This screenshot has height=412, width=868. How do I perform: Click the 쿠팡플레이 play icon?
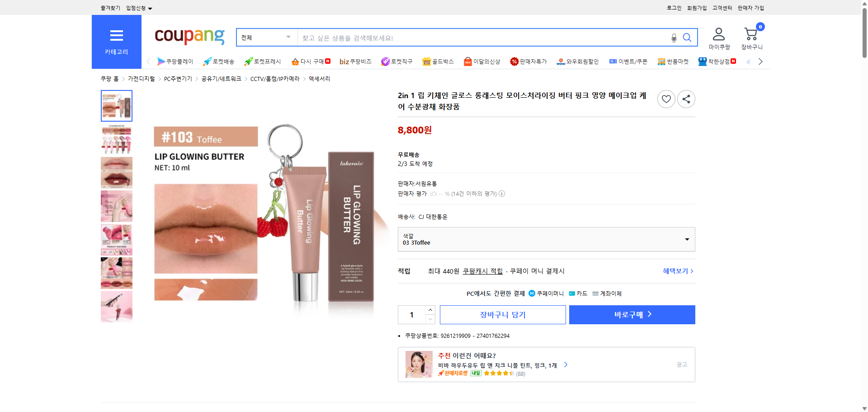(x=161, y=62)
